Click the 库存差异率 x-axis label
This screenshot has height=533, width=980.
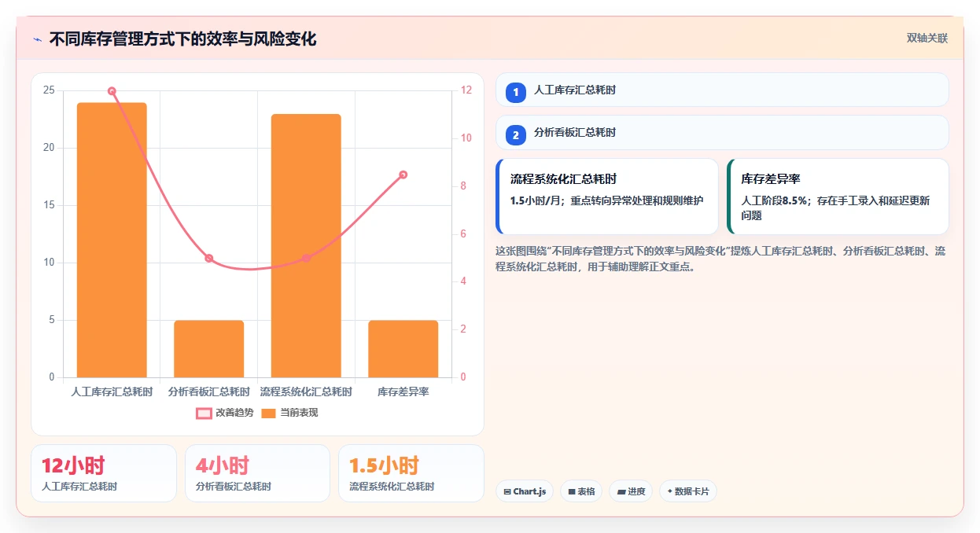pyautogui.click(x=403, y=391)
